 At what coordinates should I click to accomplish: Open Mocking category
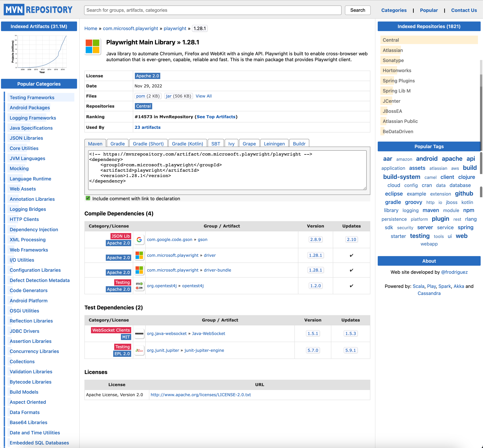click(x=19, y=169)
